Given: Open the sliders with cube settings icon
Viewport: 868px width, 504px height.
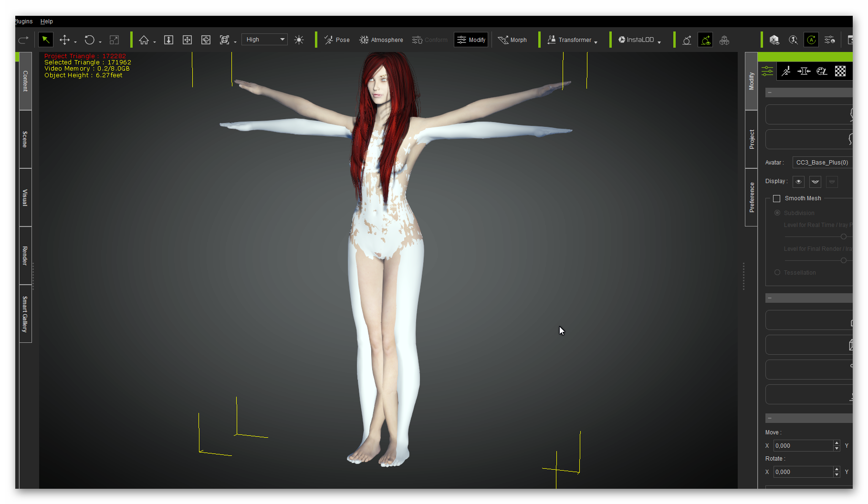Looking at the screenshot, I should (830, 40).
